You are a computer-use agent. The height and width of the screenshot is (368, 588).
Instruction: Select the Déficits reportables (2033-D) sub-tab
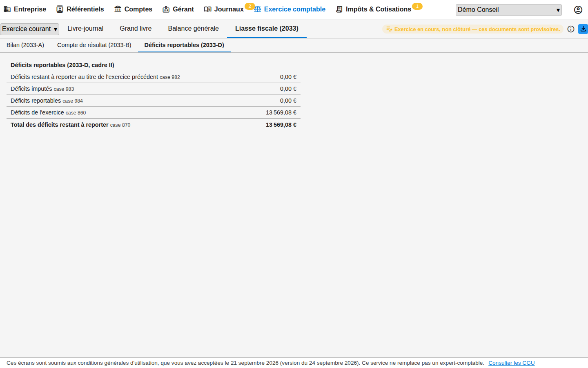184,45
